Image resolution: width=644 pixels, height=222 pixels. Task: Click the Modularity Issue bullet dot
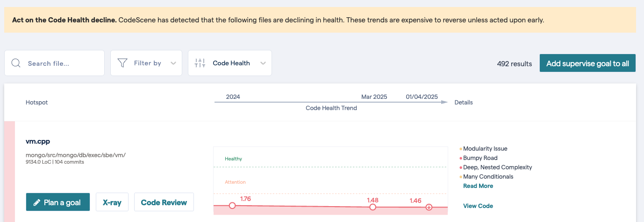[x=461, y=149]
